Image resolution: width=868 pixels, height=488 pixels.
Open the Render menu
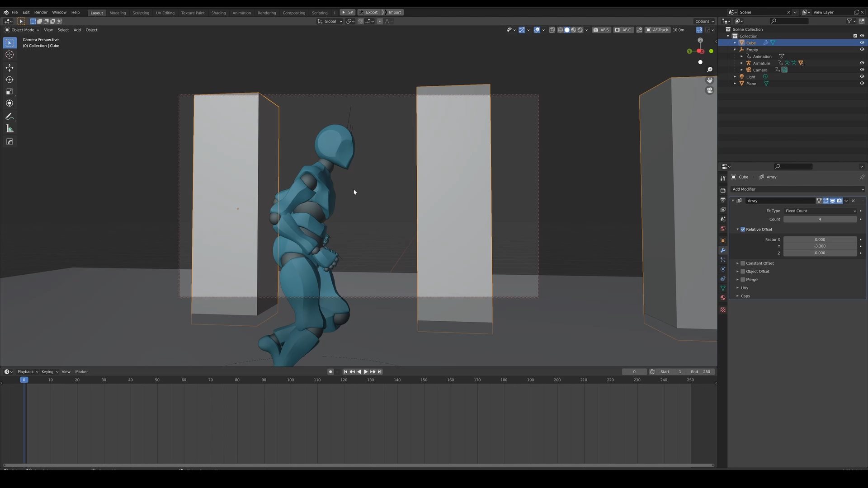41,12
